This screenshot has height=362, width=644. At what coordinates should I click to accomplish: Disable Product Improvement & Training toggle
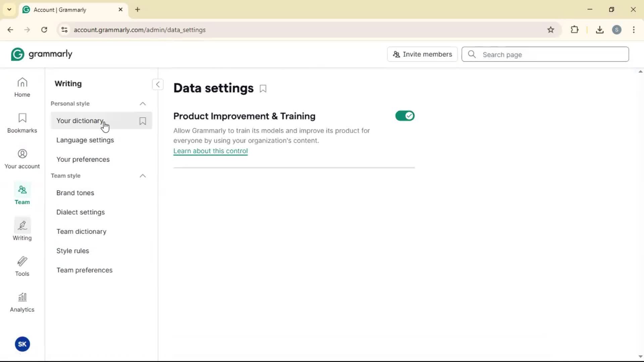pyautogui.click(x=405, y=116)
